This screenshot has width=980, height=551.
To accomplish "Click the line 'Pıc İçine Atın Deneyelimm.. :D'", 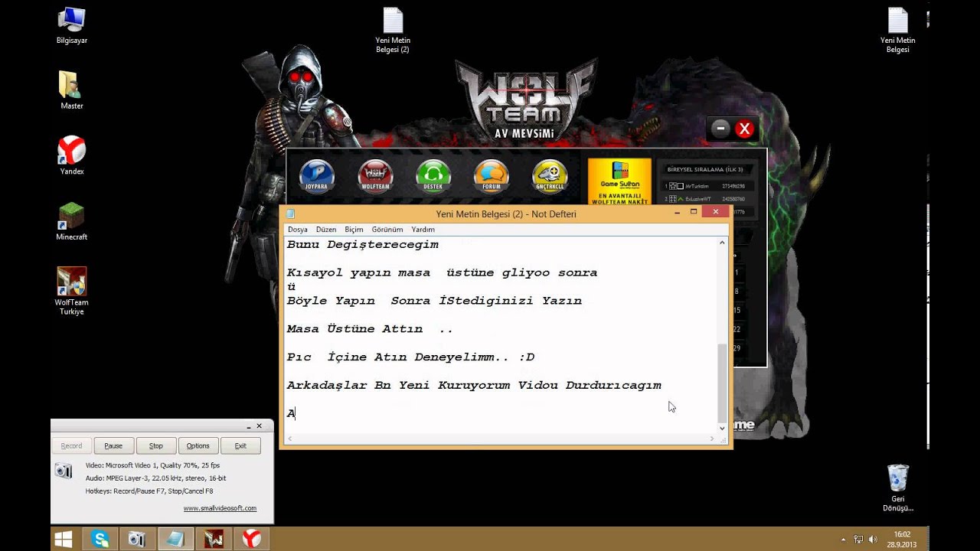I will 410,357.
